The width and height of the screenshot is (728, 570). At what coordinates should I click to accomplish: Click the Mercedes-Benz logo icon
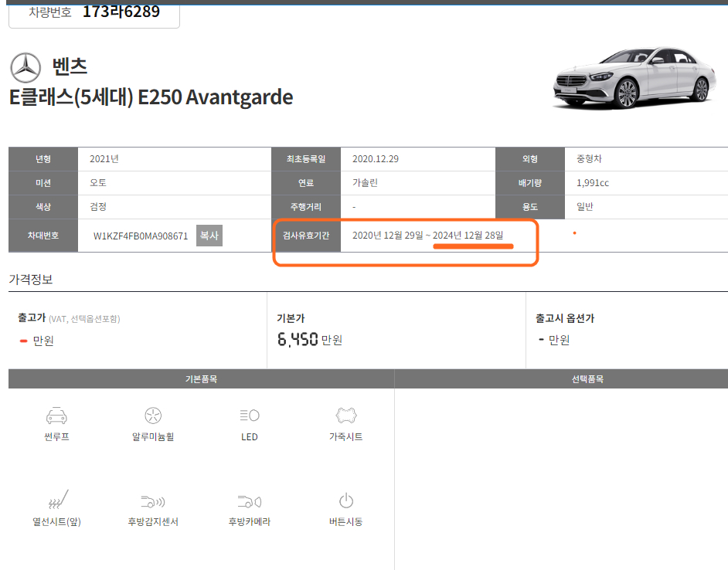[x=26, y=67]
